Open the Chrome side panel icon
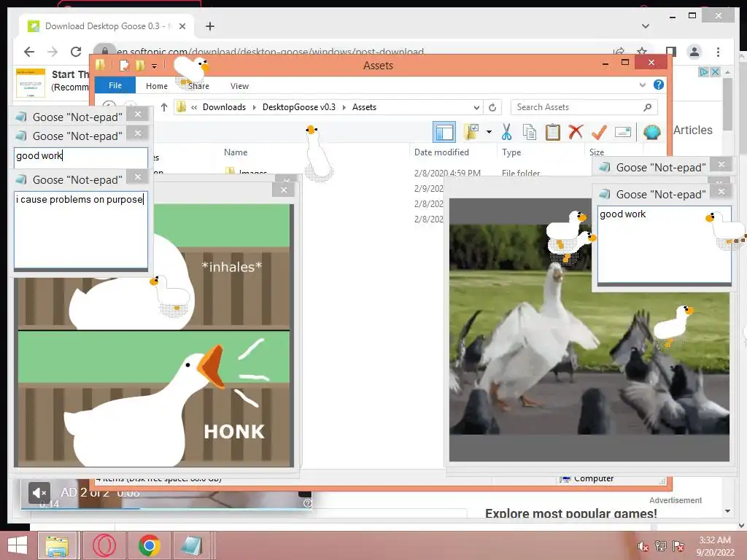Image resolution: width=747 pixels, height=560 pixels. coord(671,52)
